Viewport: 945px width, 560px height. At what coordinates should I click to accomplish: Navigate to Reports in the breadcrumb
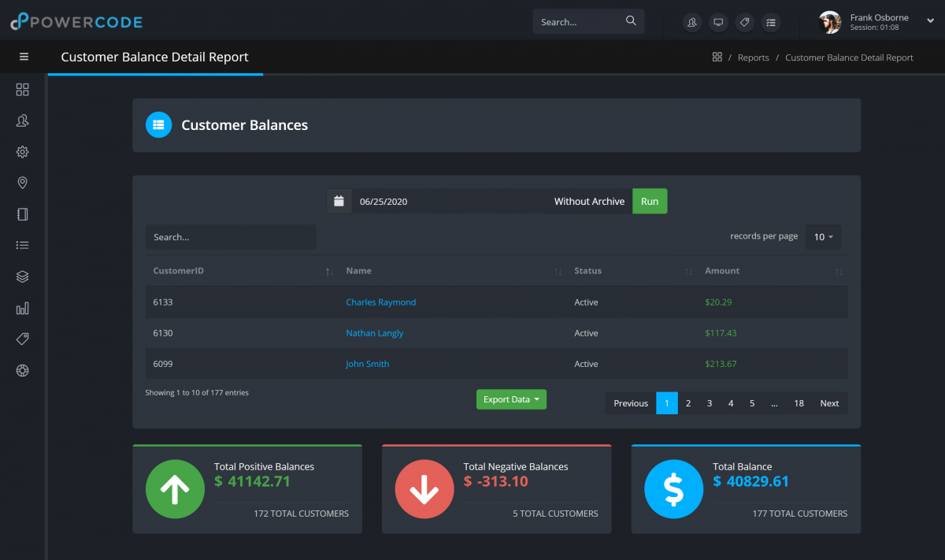pyautogui.click(x=754, y=57)
